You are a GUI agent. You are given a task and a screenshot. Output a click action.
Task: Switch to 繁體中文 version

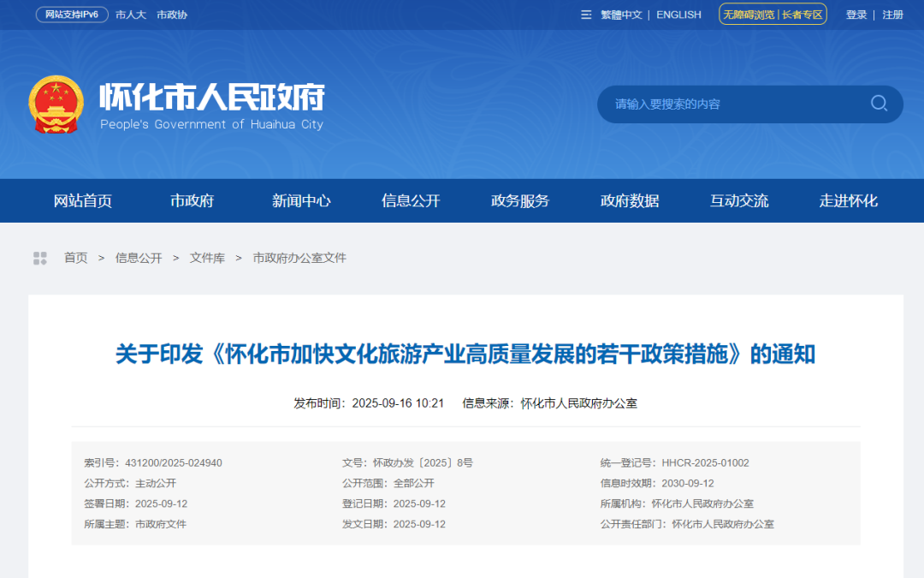621,15
